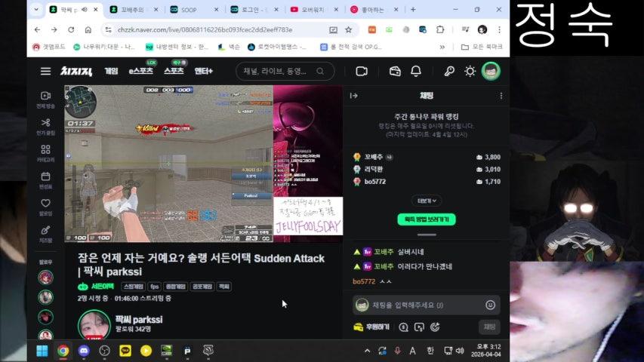The width and height of the screenshot is (644, 362).
Task: Click the key icon in header
Action: (x=449, y=71)
